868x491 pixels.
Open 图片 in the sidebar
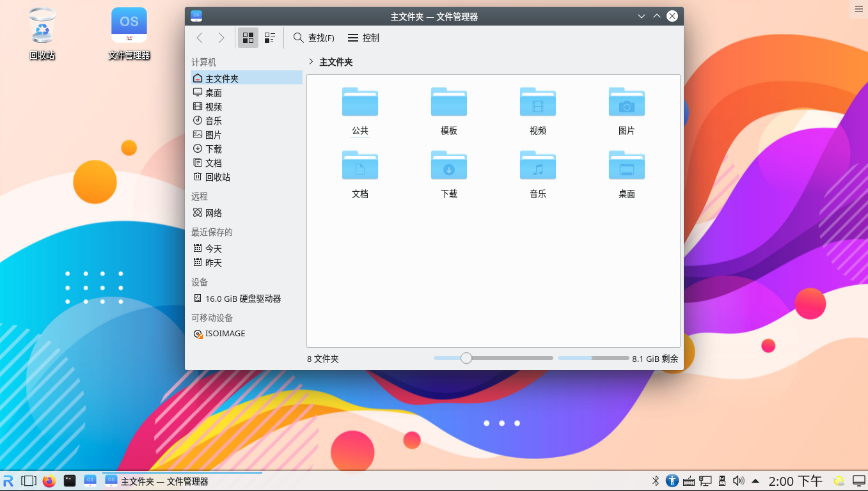(247, 134)
